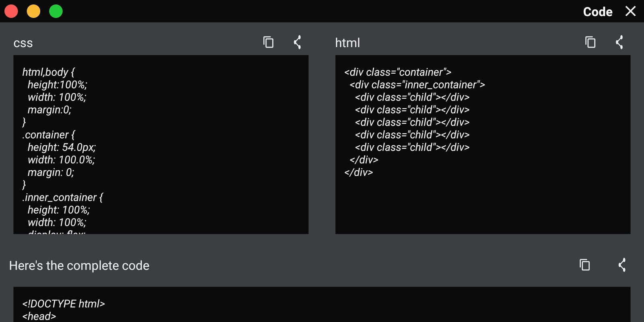Click the first child div line in html
Screen dimensions: 644x322
pos(412,97)
